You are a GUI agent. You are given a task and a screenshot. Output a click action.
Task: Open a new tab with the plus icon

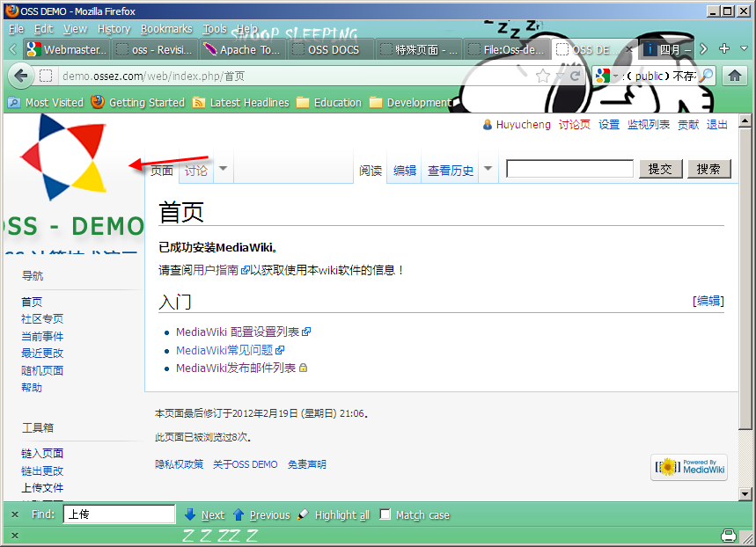[723, 48]
